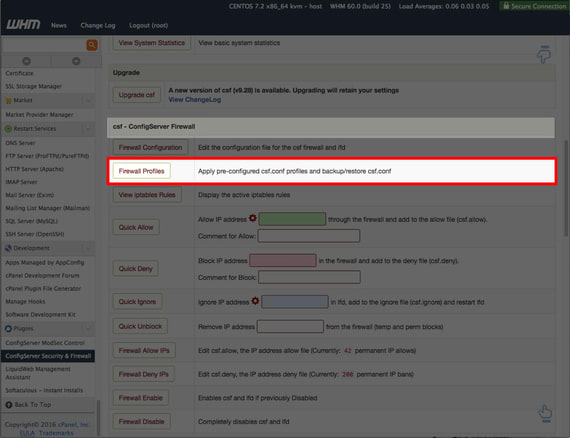Click the Restart Services green icon
Image resolution: width=570 pixels, height=438 pixels.
click(8, 129)
